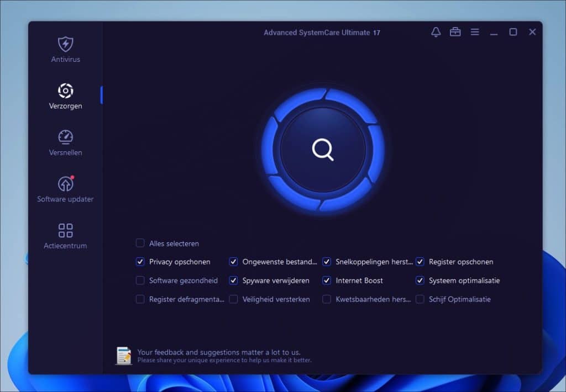The height and width of the screenshot is (392, 566).
Task: Uncheck Internet Boost checkbox
Action: point(326,280)
